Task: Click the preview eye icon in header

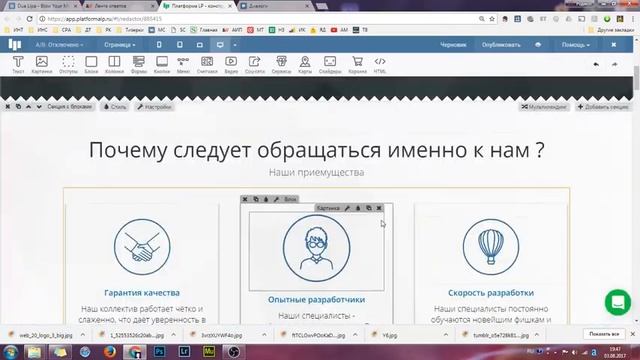Action: tap(538, 45)
